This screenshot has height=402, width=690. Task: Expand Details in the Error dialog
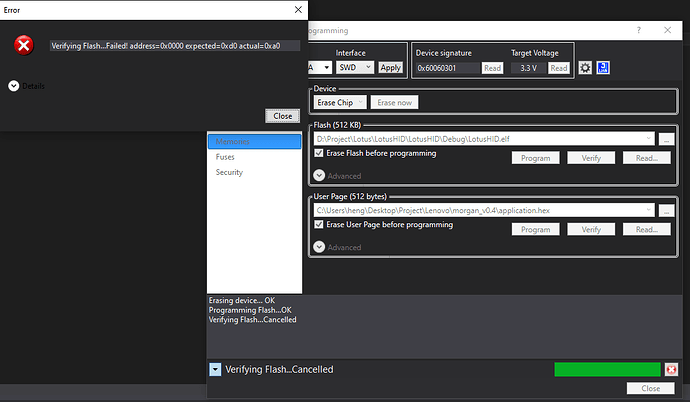pos(14,86)
